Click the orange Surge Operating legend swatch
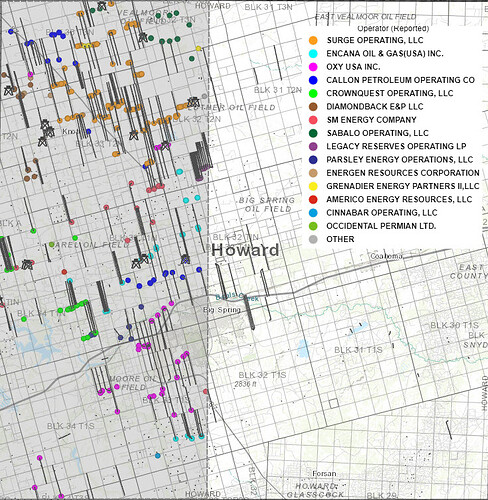Image resolution: width=488 pixels, height=500 pixels. (313, 40)
